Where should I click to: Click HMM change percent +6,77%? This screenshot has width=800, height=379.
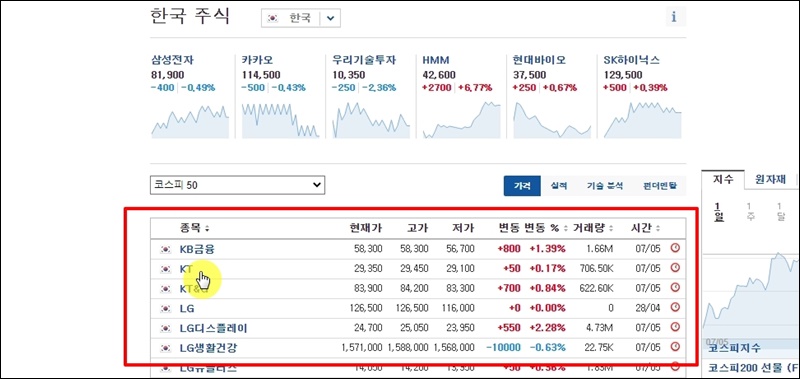(474, 88)
